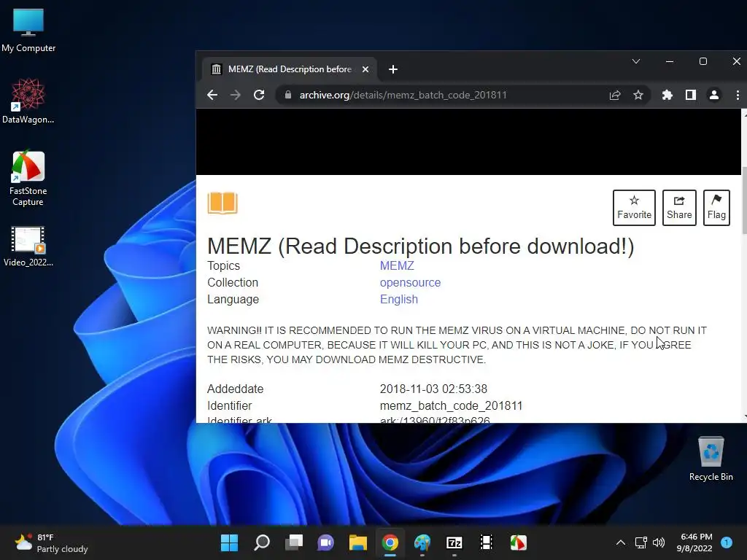The height and width of the screenshot is (560, 747).
Task: Open Chrome three-dot menu
Action: coord(738,95)
